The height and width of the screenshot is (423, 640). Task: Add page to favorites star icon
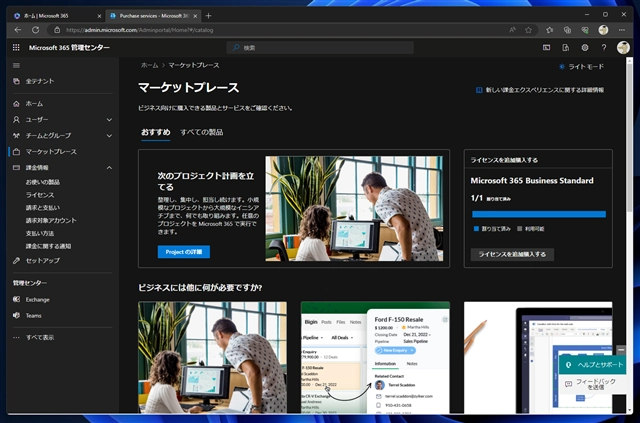coord(529,30)
